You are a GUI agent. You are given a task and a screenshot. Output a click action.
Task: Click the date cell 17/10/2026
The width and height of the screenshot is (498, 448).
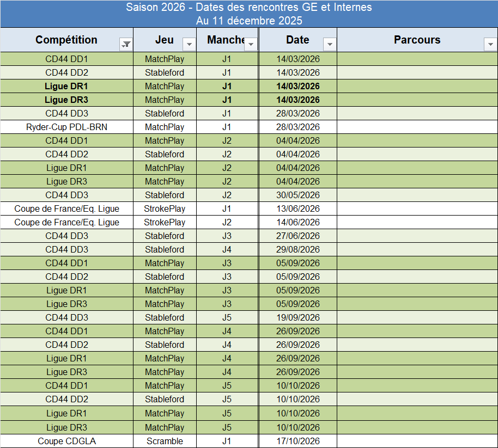coord(297,441)
